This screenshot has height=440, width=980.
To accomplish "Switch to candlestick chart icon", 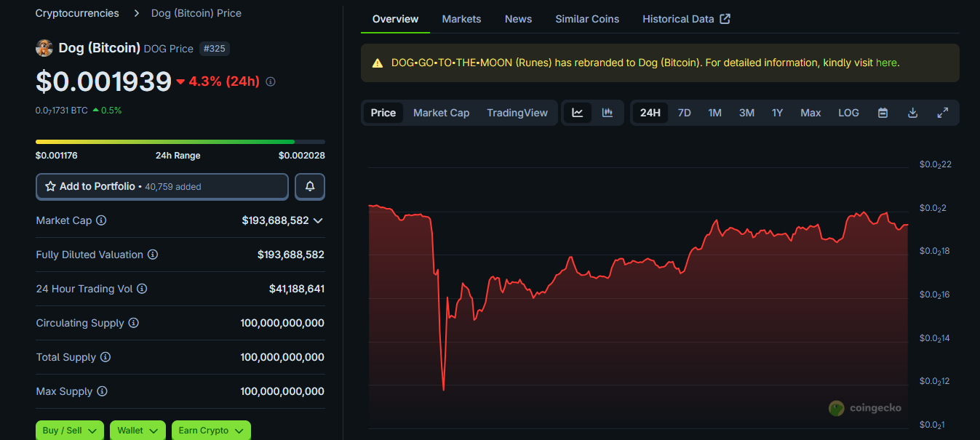I will (607, 113).
